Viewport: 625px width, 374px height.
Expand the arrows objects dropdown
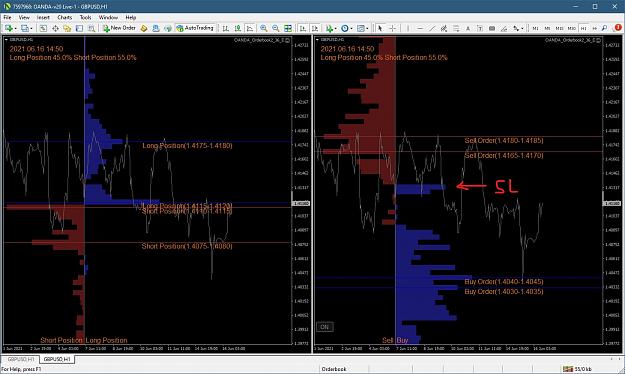coord(522,28)
